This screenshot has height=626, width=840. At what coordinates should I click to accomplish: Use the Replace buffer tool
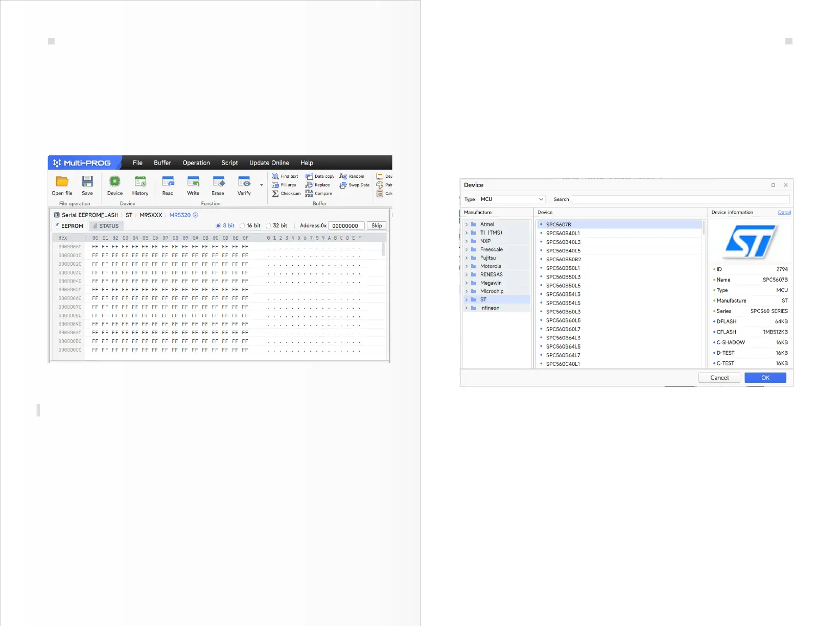click(x=318, y=185)
